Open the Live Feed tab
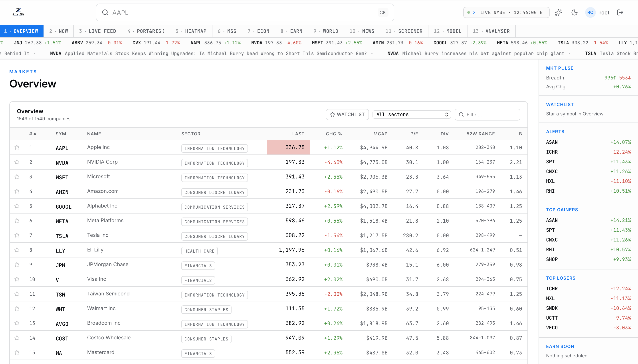 [x=97, y=31]
